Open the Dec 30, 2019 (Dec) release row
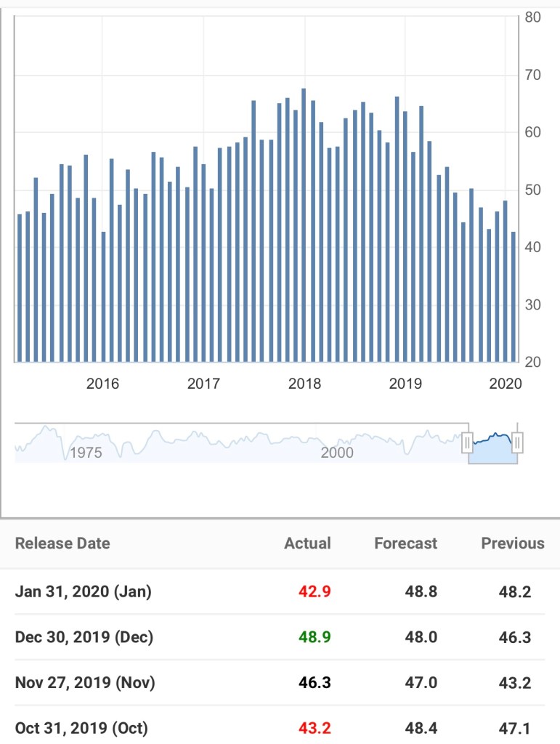 (x=84, y=637)
